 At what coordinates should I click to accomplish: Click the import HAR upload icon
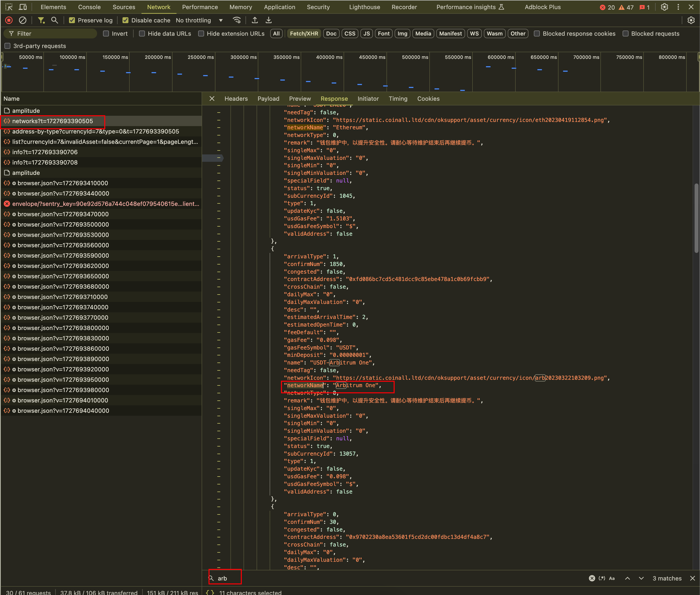coord(255,20)
